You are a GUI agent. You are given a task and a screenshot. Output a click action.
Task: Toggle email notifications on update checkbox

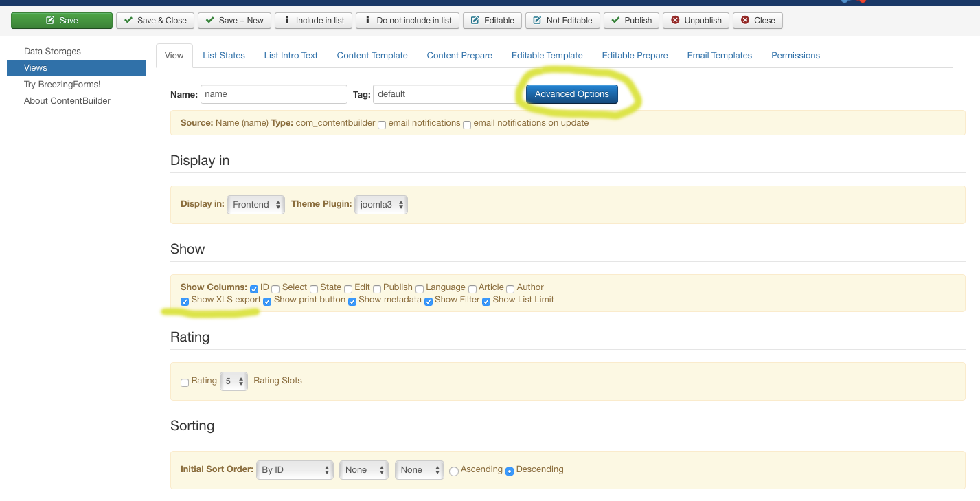(x=467, y=124)
